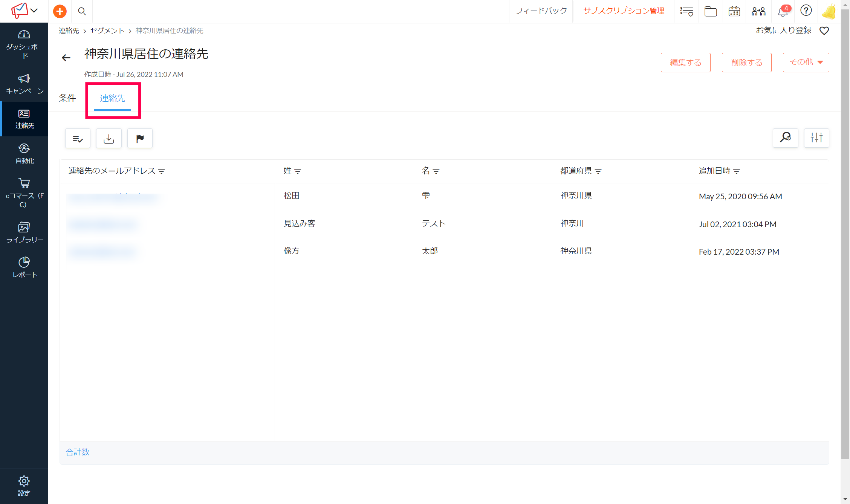Open the notifications bell with badge
Screen dimensions: 850x504
[783, 11]
